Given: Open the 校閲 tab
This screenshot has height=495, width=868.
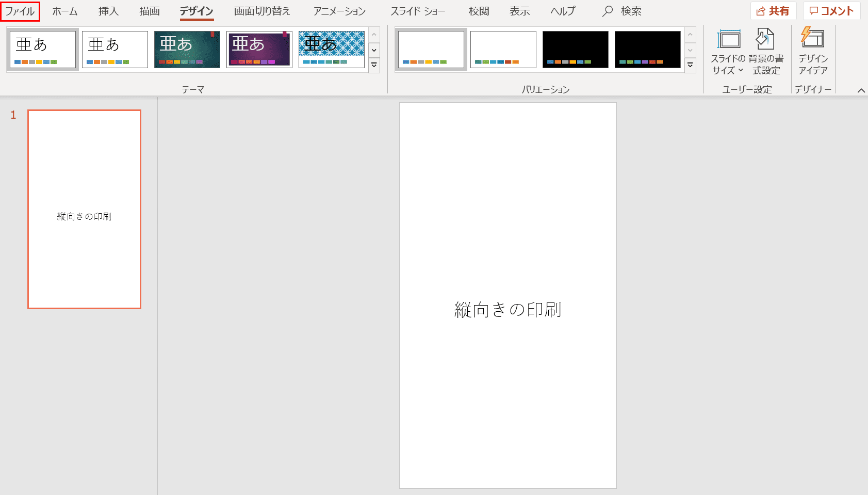Looking at the screenshot, I should tap(479, 11).
